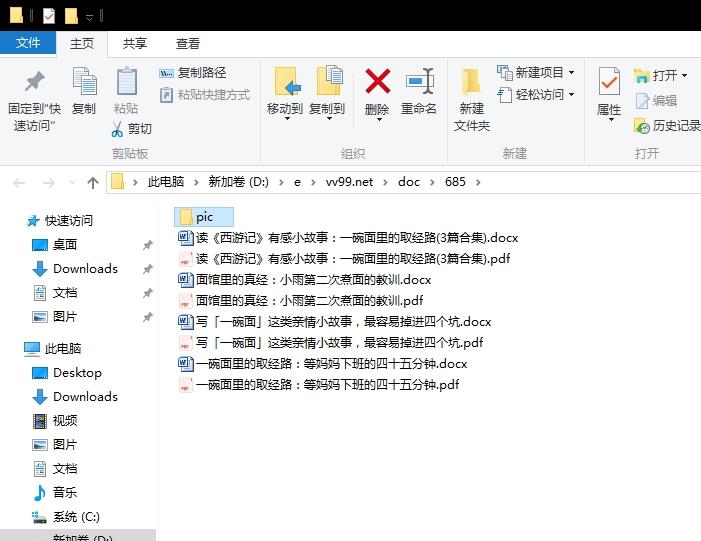Click the Paste clipboard icon

[x=127, y=81]
